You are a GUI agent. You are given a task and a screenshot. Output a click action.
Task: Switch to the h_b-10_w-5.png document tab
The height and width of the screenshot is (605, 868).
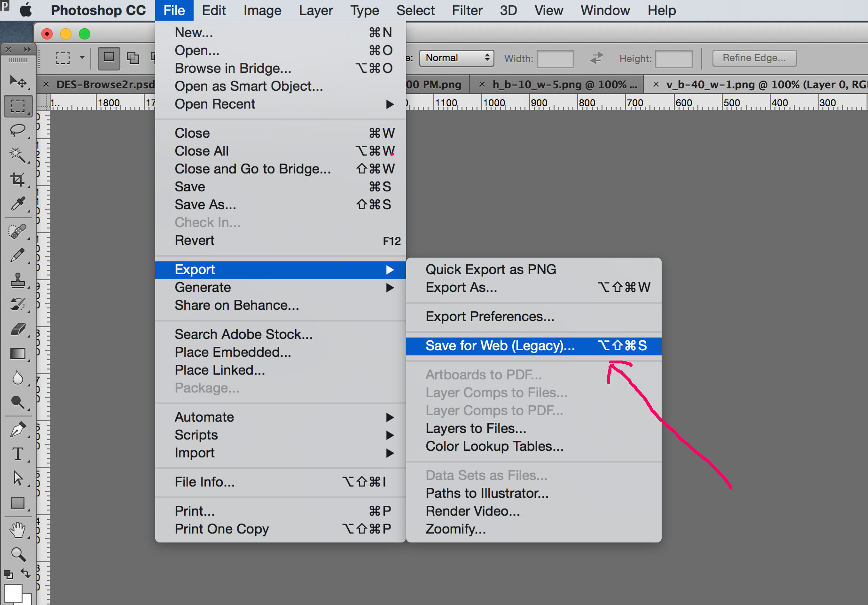click(564, 85)
